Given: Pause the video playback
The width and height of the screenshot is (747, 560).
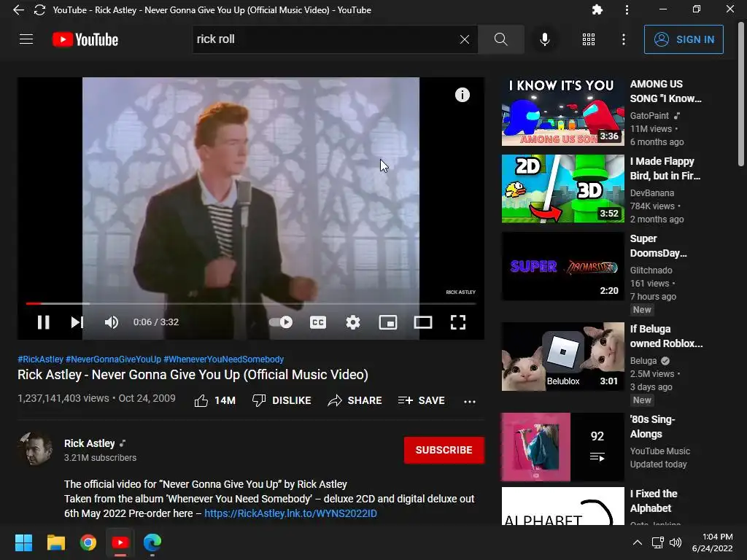Looking at the screenshot, I should tap(43, 322).
